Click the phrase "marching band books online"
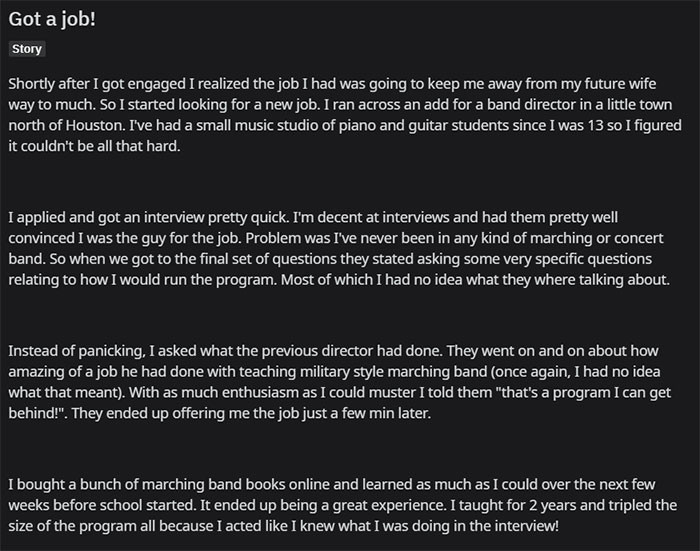This screenshot has width=700, height=551. pyautogui.click(x=182, y=484)
